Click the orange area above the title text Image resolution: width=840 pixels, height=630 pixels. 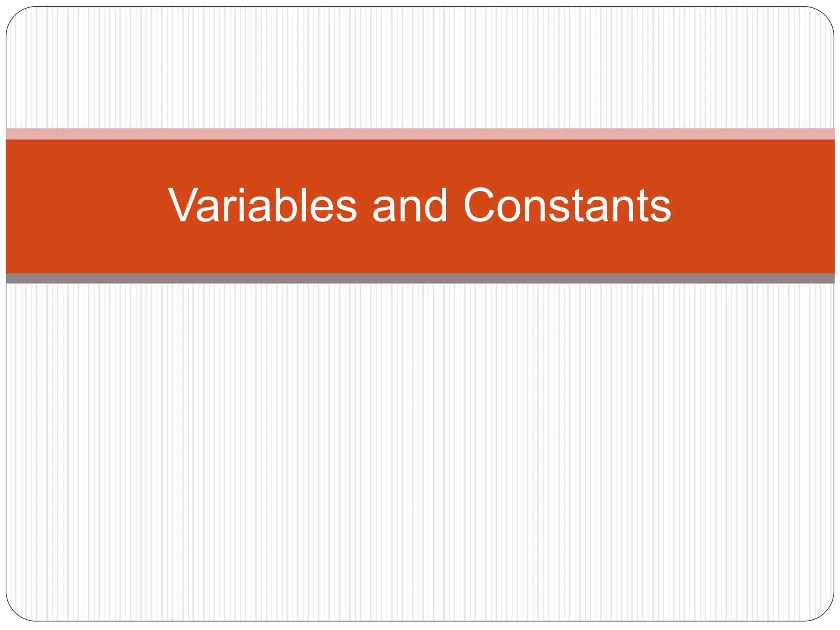point(420,162)
